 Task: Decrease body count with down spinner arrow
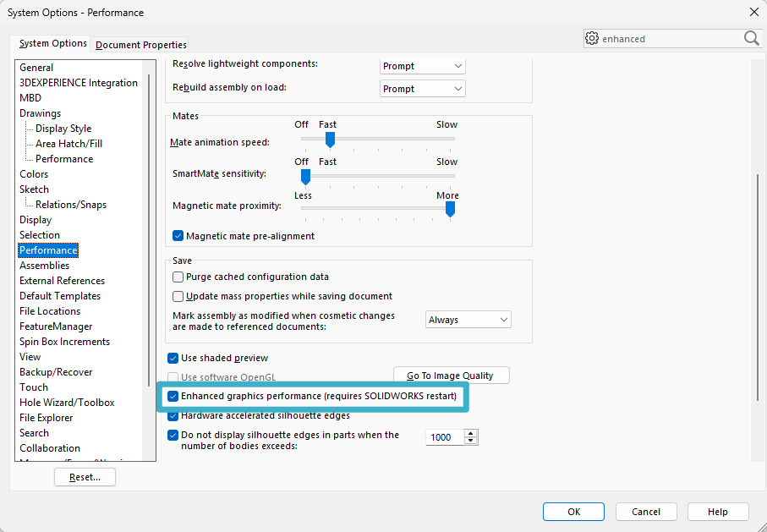tap(470, 441)
